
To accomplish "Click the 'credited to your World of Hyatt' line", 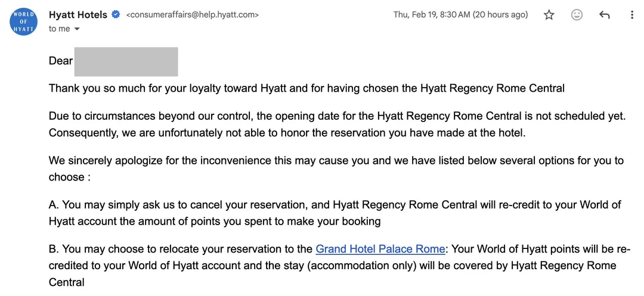I will tap(332, 265).
